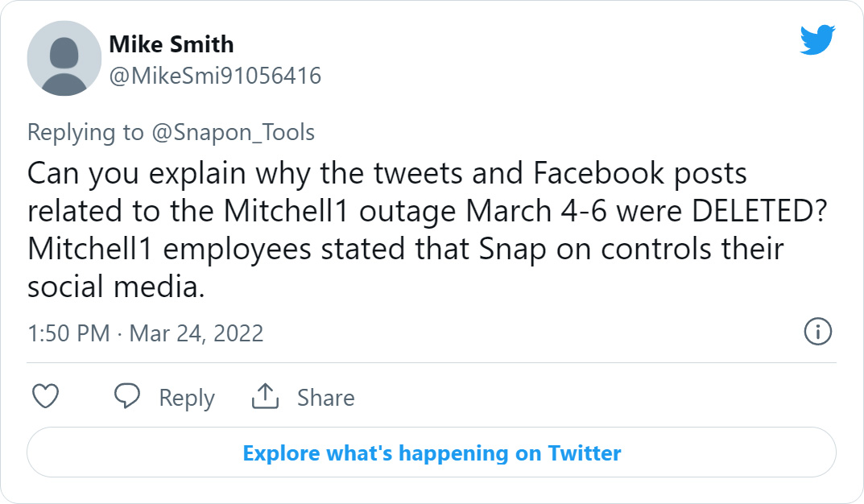Viewport: 864px width, 504px height.
Task: Click the Replying to label
Action: coord(85,133)
